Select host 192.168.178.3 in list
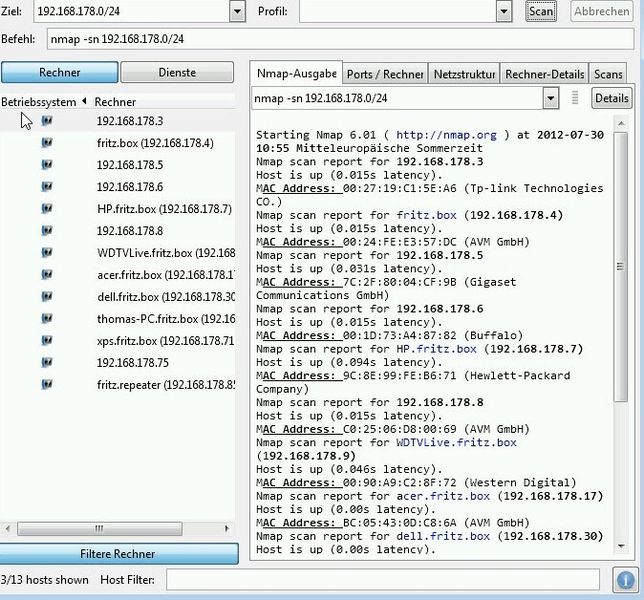 click(x=130, y=121)
